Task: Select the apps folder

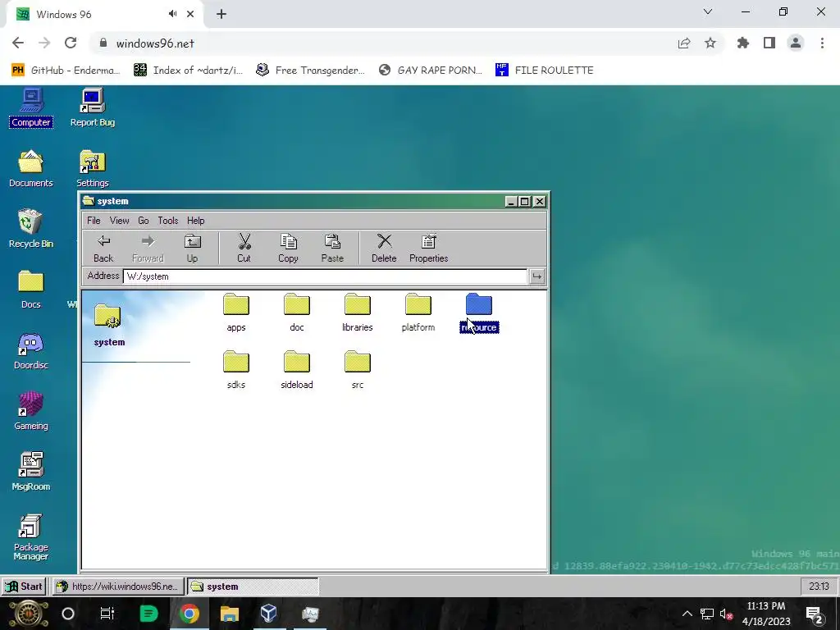Action: [x=236, y=313]
